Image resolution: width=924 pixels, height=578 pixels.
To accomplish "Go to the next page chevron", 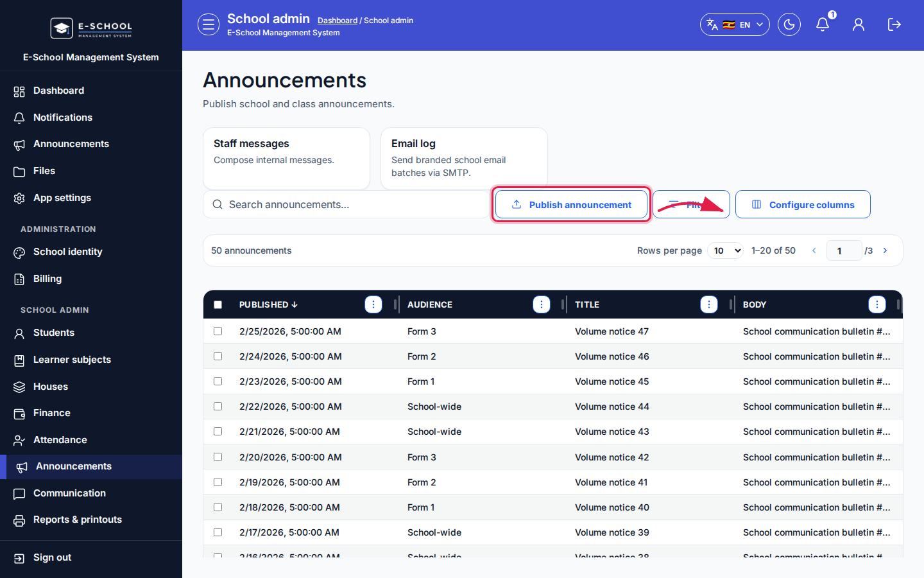I will click(x=885, y=250).
